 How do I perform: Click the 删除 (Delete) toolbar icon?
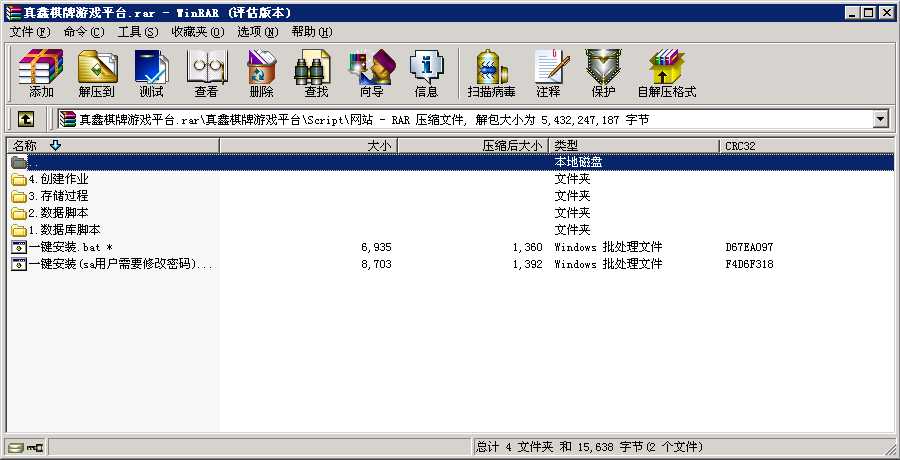[x=262, y=67]
